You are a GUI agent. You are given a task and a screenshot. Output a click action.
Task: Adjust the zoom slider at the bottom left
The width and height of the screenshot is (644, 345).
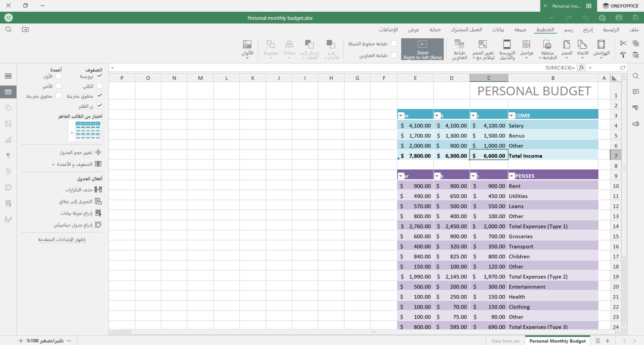click(44, 341)
